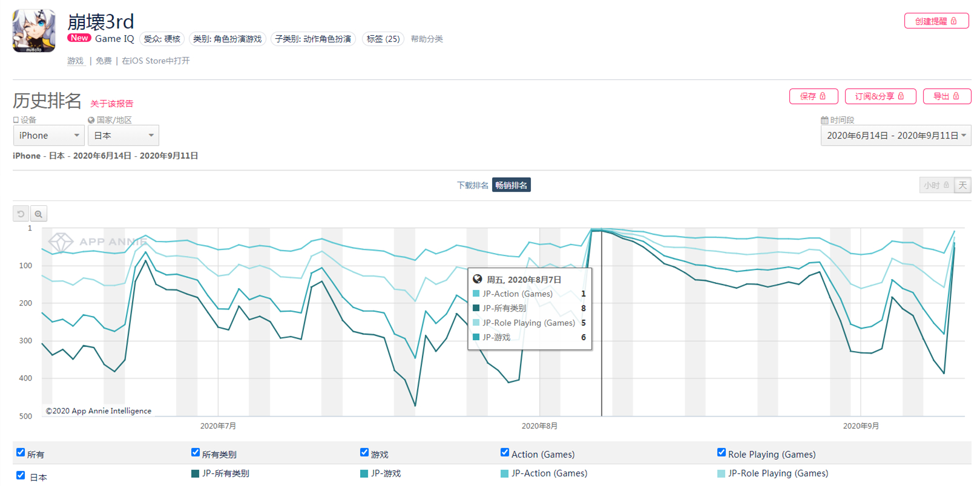Click the 创建提醒 button with lock icon
980x486 pixels.
[x=936, y=21]
